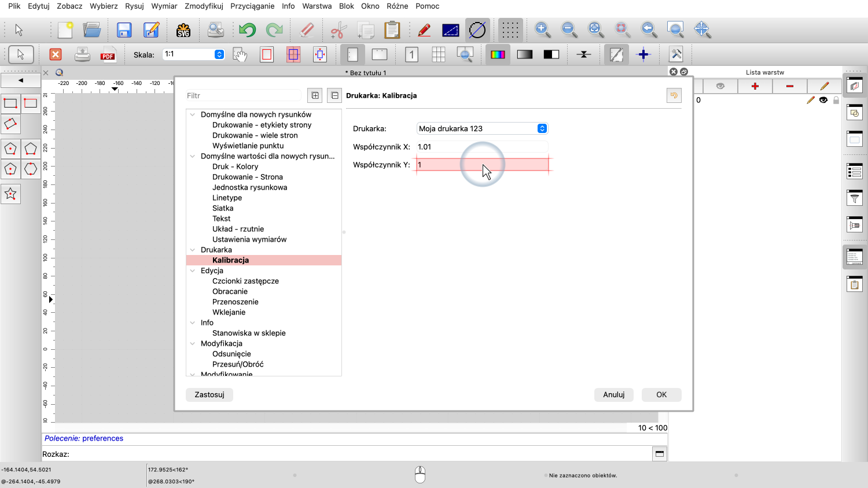The width and height of the screenshot is (868, 488).
Task: Click the SVG export icon
Action: point(183,29)
